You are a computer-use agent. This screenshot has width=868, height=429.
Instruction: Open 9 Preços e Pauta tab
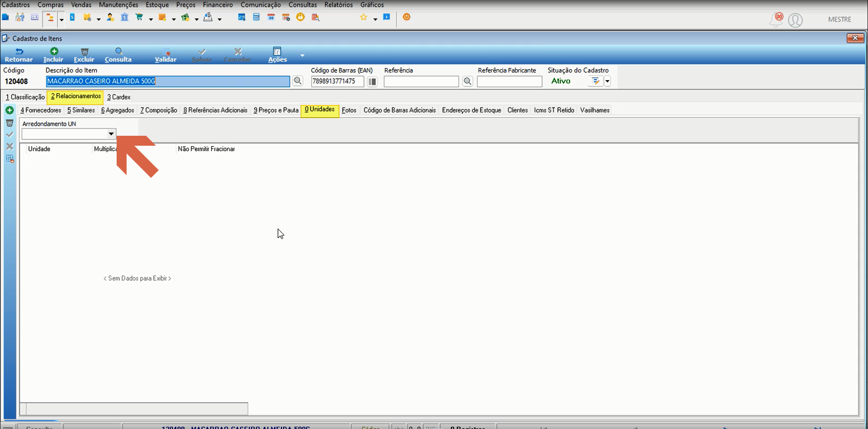[x=276, y=110]
